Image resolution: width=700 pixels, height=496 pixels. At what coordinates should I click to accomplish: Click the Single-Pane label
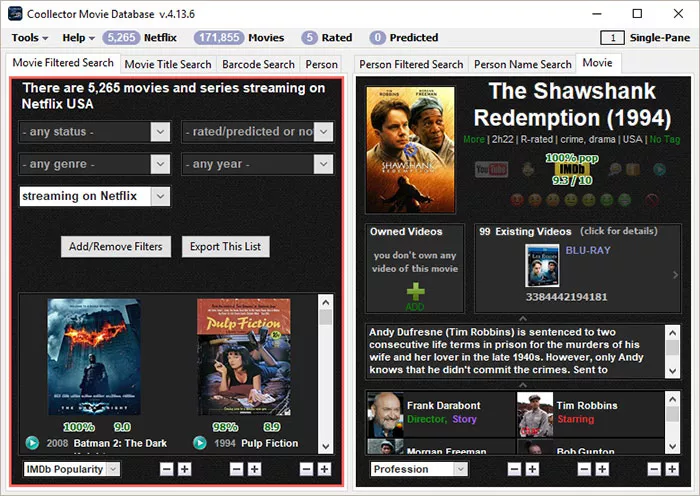click(x=660, y=38)
